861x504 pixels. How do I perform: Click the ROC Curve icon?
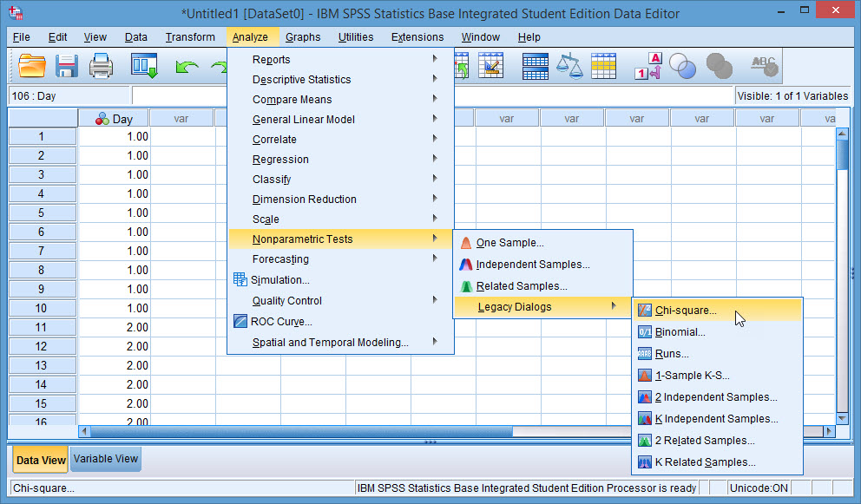point(240,321)
